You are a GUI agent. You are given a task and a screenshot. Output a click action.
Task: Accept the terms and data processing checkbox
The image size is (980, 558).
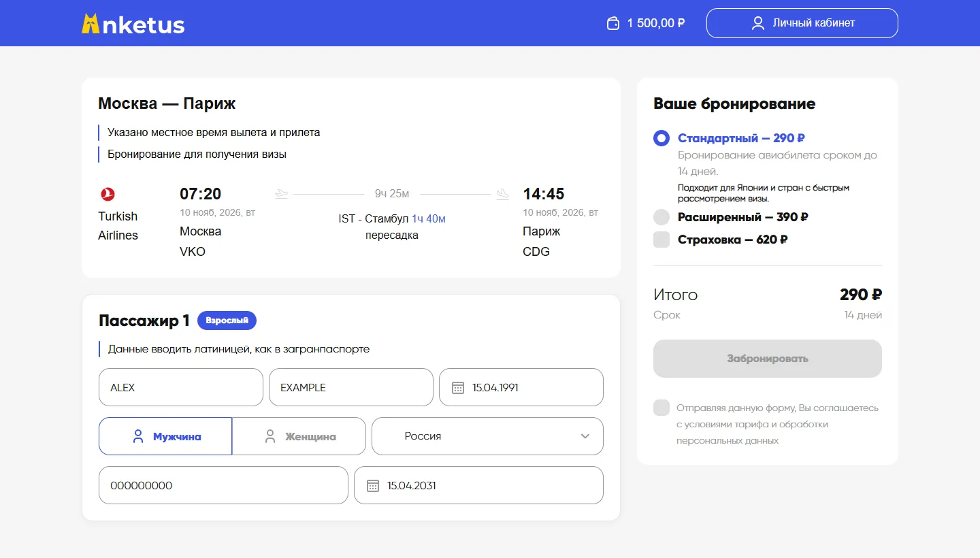tap(661, 408)
